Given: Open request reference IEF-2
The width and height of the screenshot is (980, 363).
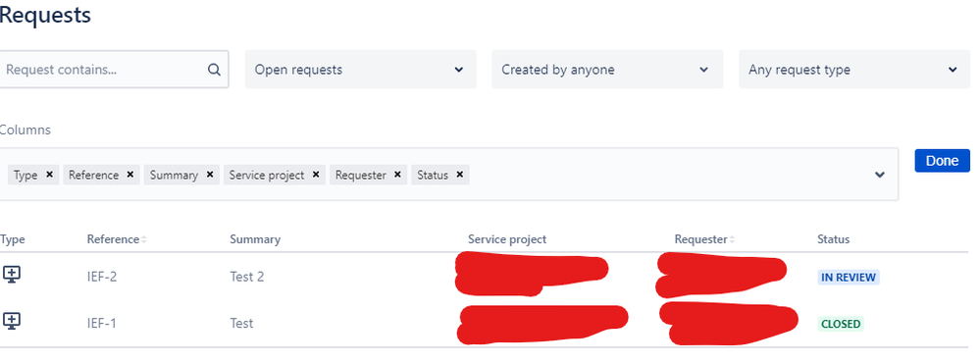Looking at the screenshot, I should point(102,277).
